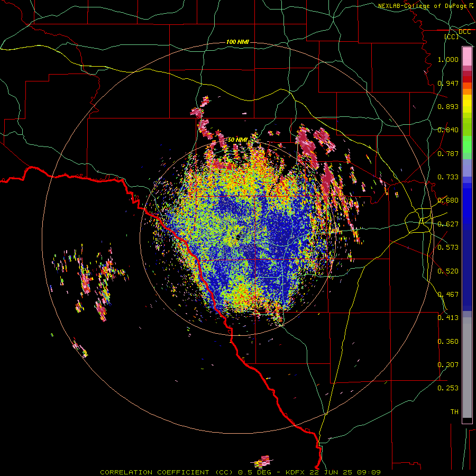The height and width of the screenshot is (476, 476).
Task: Click the 0.467 scale value
Action: point(448,295)
